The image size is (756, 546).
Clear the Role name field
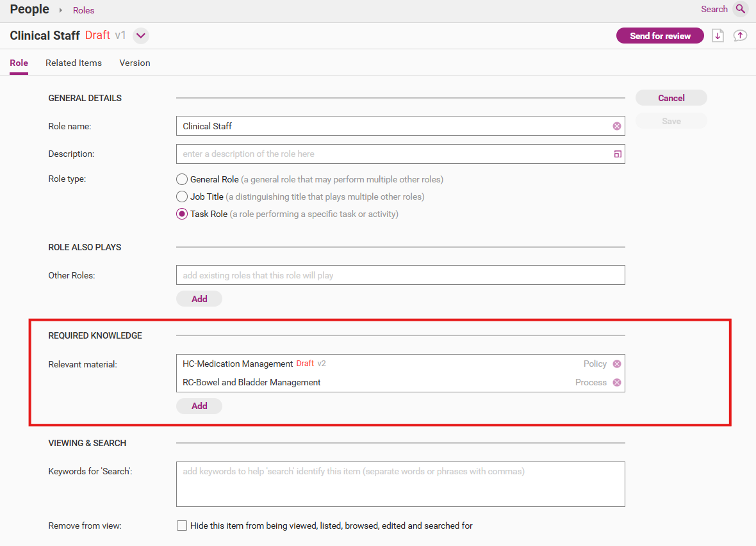coord(616,126)
